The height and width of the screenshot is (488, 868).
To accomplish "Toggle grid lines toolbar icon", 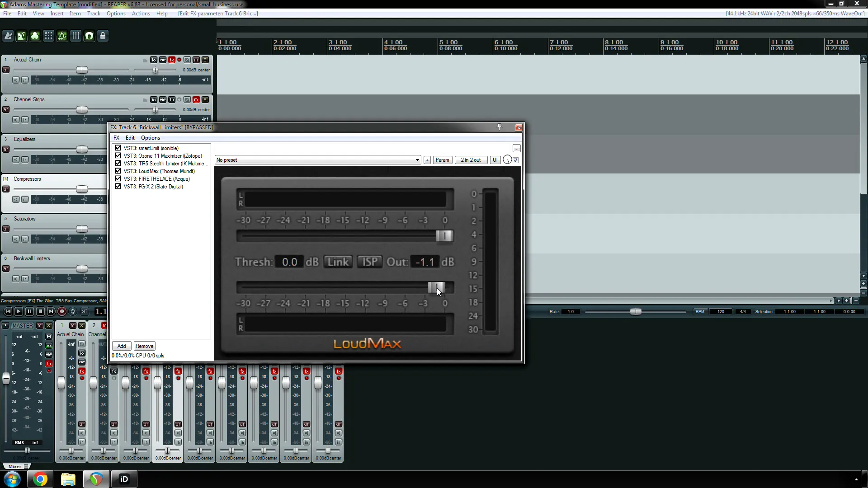I will [76, 36].
